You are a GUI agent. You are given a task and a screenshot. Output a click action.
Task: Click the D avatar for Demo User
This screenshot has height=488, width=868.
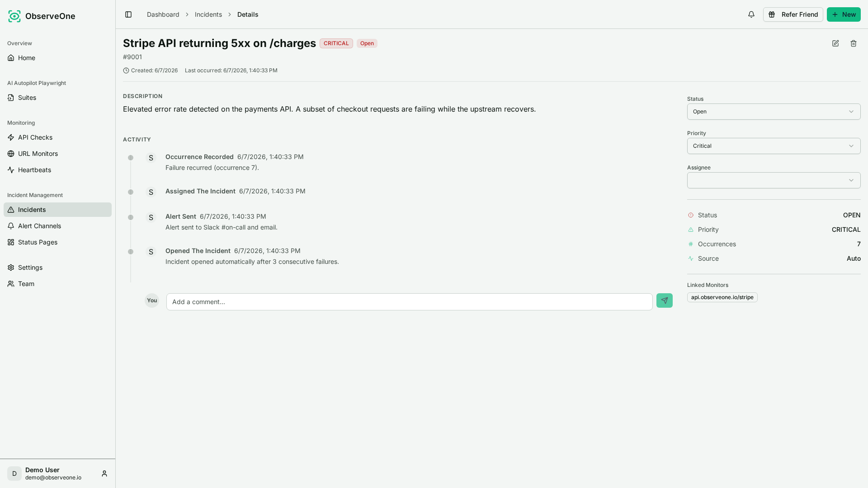(14, 474)
